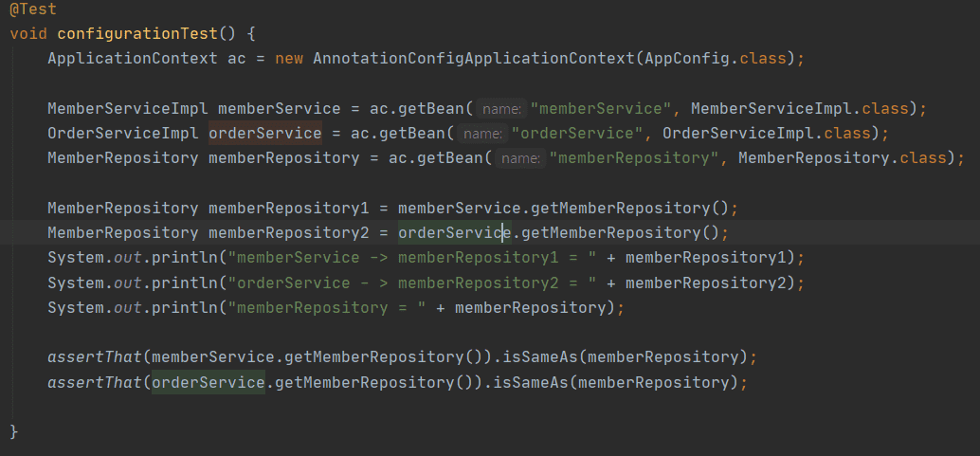Click the "orderService" string literal
The image size is (980, 456).
click(577, 134)
